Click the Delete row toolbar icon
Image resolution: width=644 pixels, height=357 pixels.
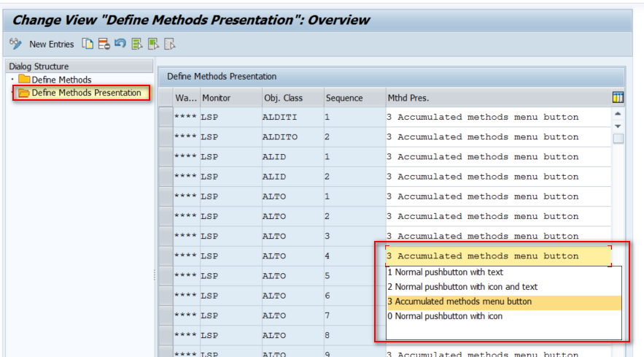tap(104, 44)
